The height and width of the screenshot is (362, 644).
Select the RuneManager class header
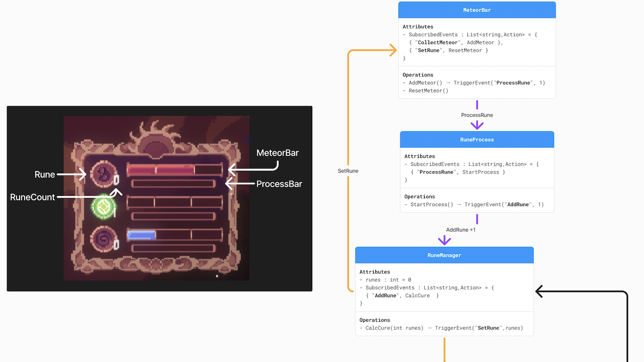click(444, 255)
